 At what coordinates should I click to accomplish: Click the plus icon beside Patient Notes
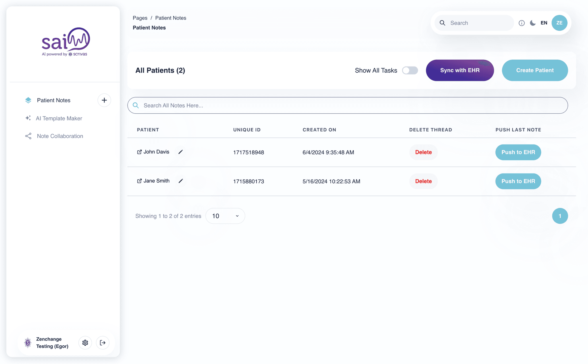coord(104,100)
